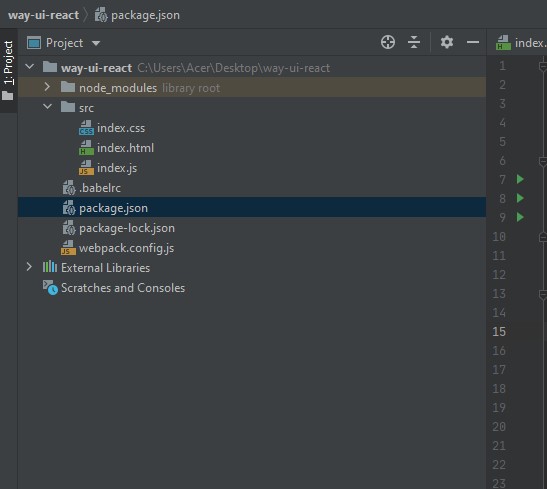Select index.css file
The image size is (547, 489).
click(252, 128)
